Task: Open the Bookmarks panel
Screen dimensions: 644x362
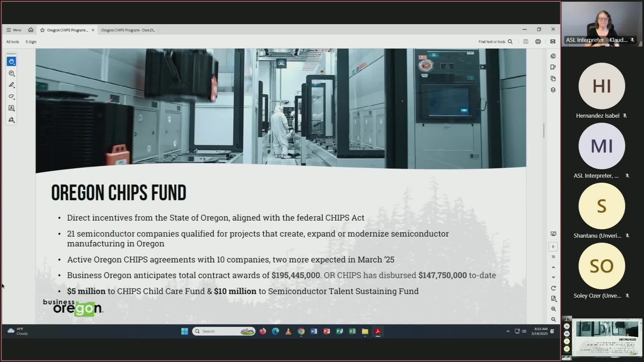Action: (553, 67)
